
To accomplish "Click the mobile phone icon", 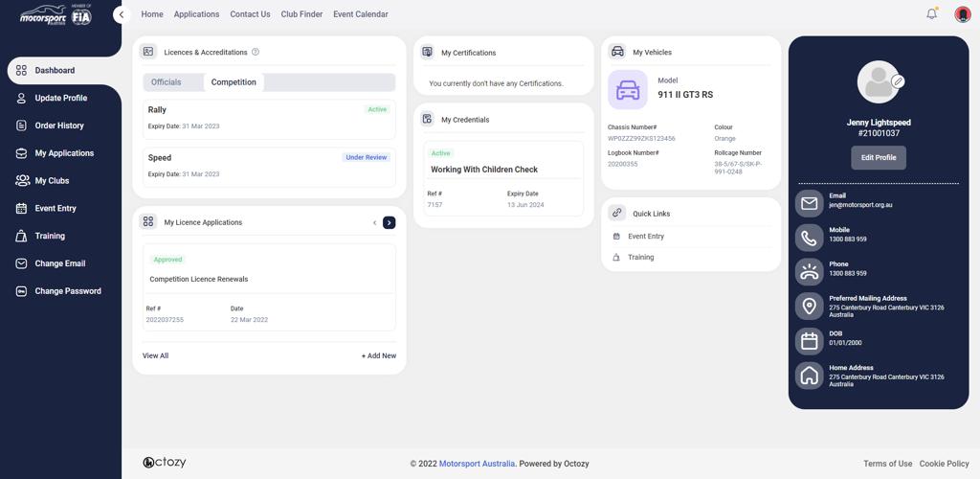I will coord(810,238).
